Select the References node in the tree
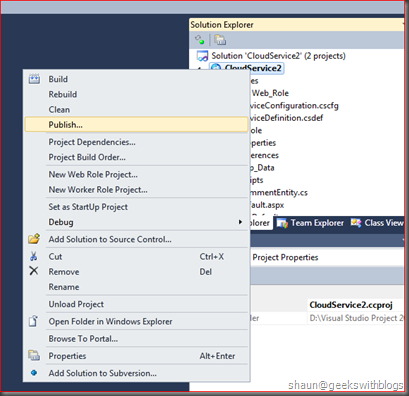This screenshot has height=396, width=409. coord(265,155)
